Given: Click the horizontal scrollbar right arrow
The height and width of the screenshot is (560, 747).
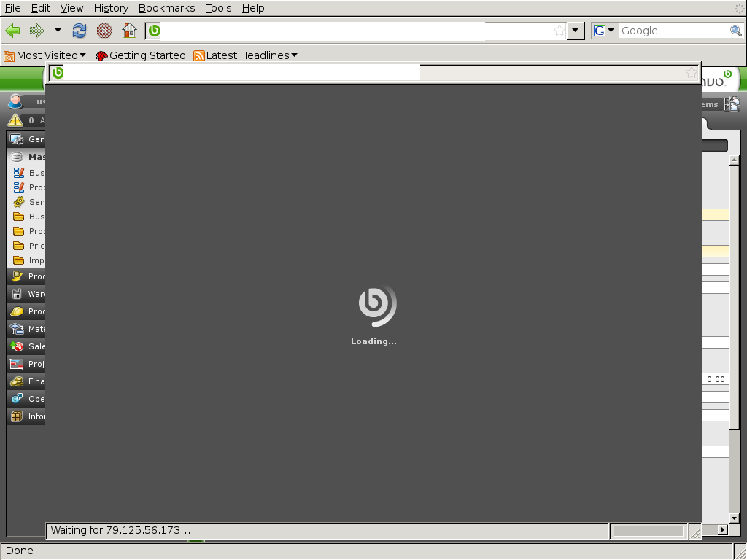Looking at the screenshot, I should click(x=723, y=529).
